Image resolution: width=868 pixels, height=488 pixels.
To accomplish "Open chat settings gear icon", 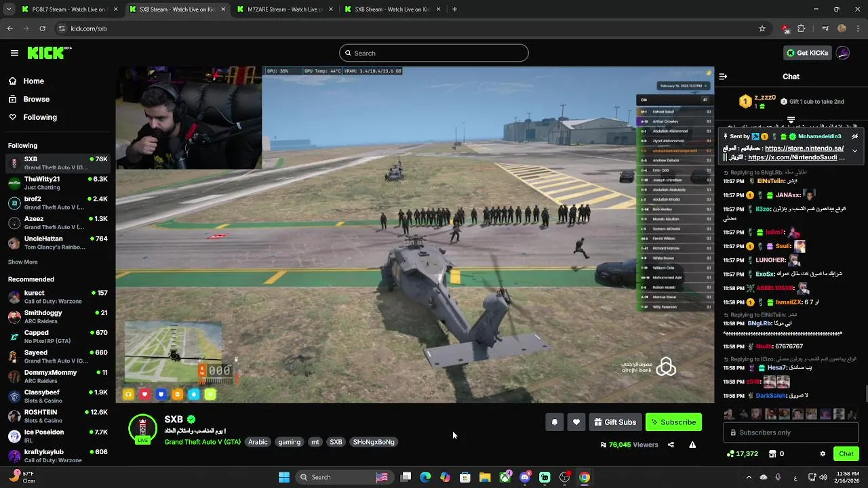I will tap(823, 454).
